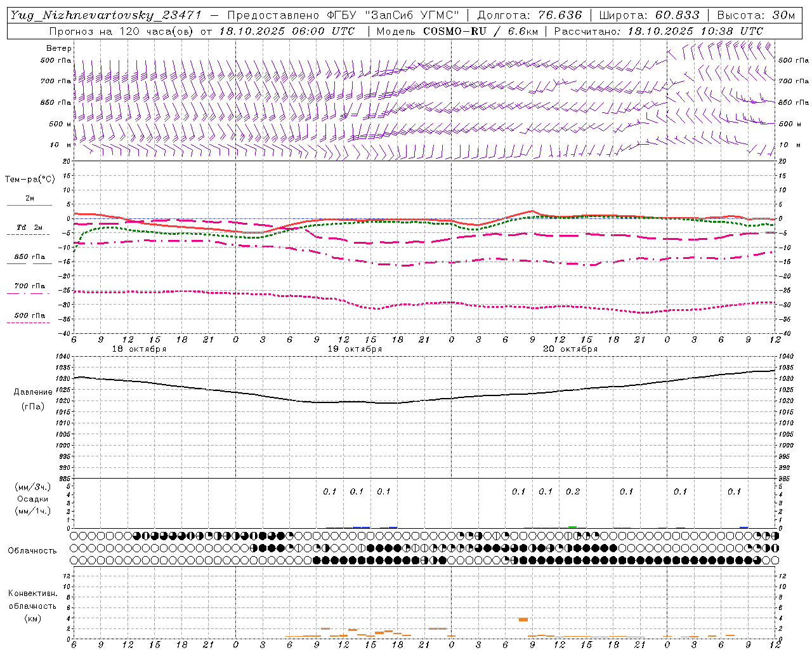812x650 pixels.
Task: Click the '0.2' precipitation value
Action: pos(572,491)
